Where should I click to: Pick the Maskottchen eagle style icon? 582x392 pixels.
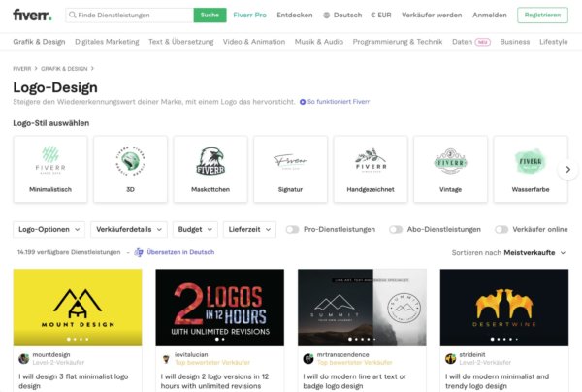(x=210, y=160)
